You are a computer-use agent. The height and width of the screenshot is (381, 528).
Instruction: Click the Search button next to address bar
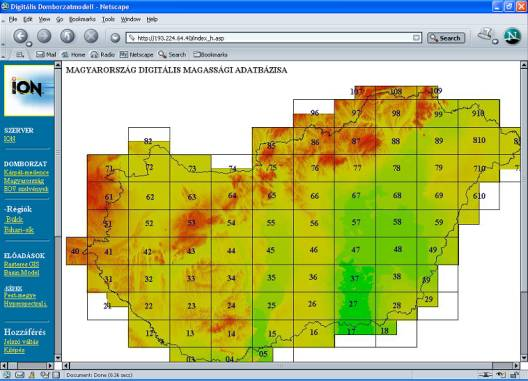(x=446, y=38)
